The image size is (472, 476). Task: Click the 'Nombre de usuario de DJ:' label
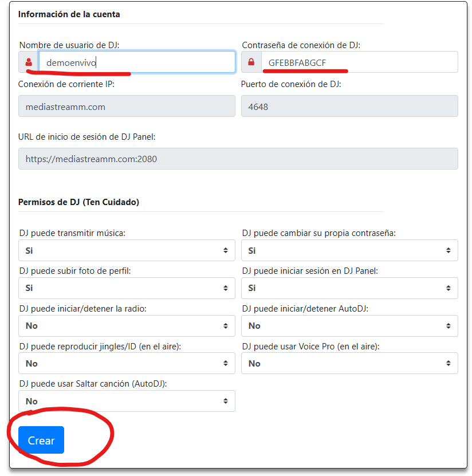tap(69, 45)
